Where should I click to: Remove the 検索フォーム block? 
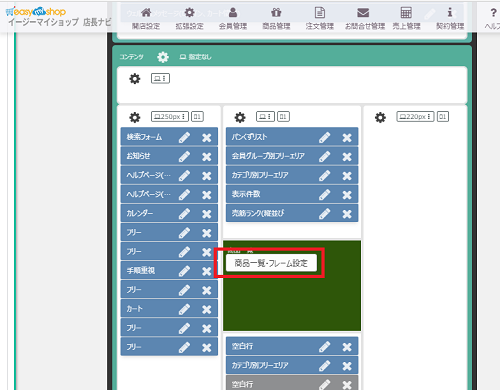coord(207,138)
